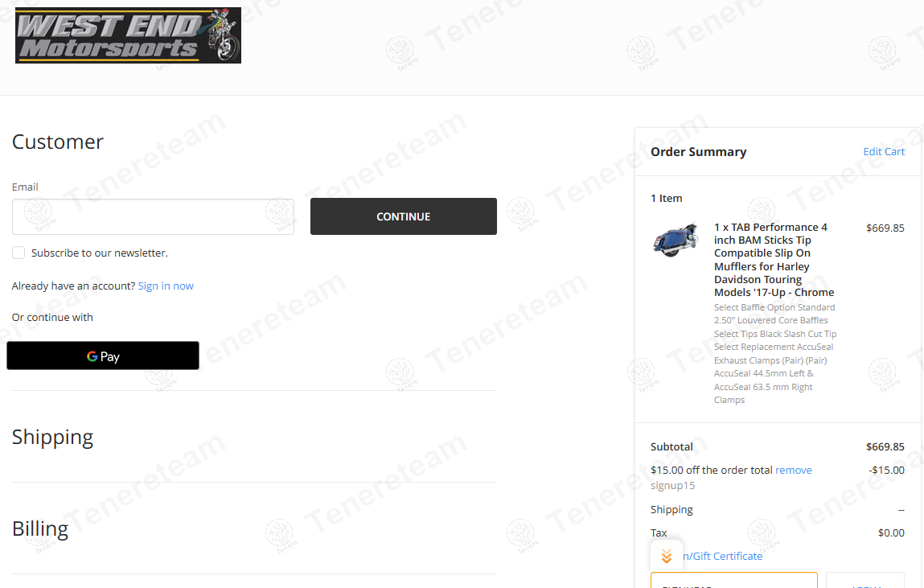Toggle the Coupon/Gift Certificate link
This screenshot has width=924, height=588.
722,556
